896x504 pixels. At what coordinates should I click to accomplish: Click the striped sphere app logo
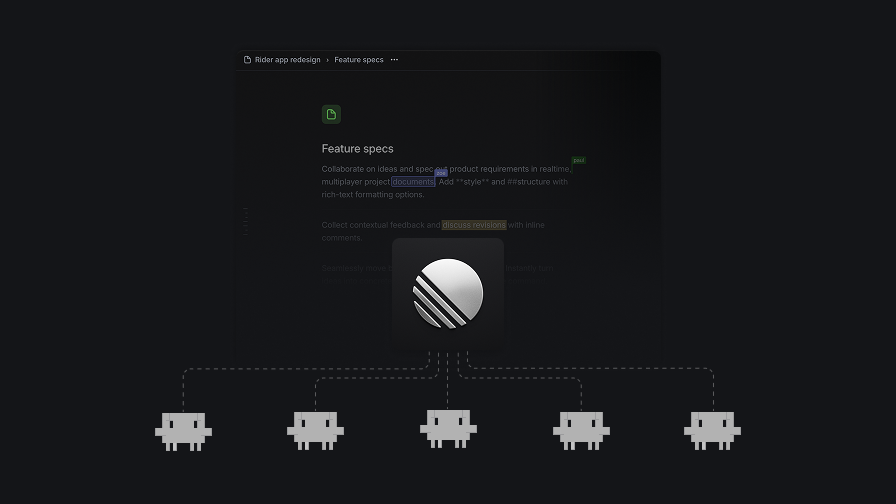tap(448, 294)
